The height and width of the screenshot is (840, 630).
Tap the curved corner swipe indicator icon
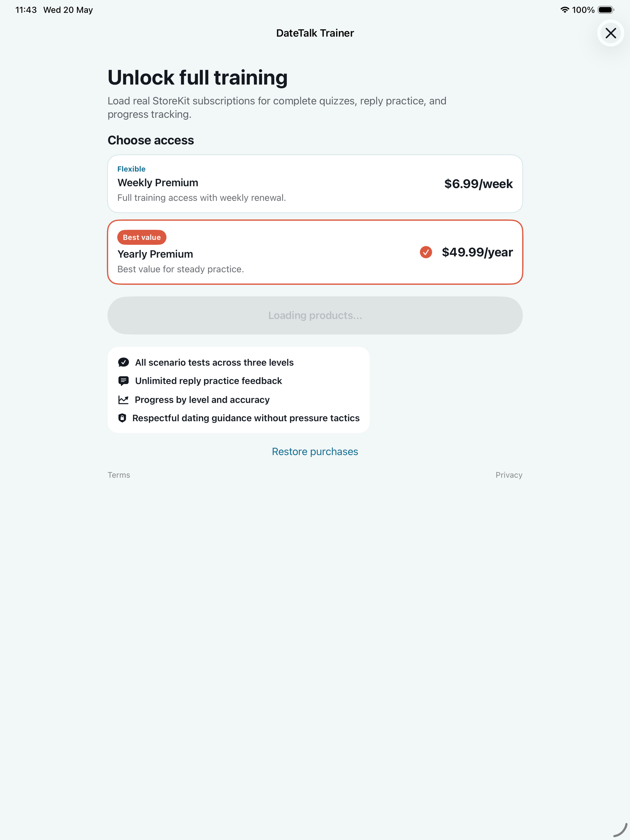click(x=620, y=830)
